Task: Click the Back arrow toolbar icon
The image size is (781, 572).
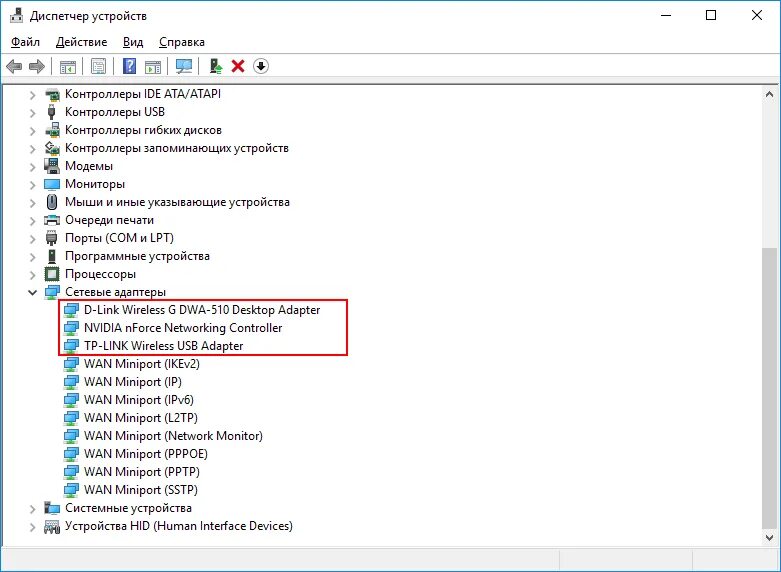Action: (x=14, y=66)
